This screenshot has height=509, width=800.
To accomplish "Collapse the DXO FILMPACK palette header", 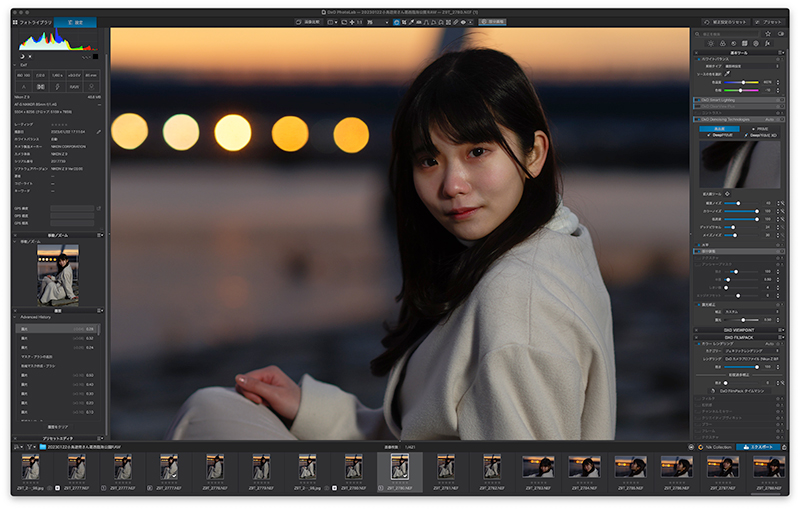I will point(738,337).
